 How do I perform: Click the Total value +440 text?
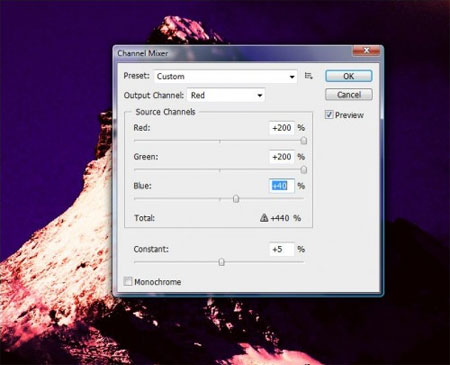pos(280,218)
